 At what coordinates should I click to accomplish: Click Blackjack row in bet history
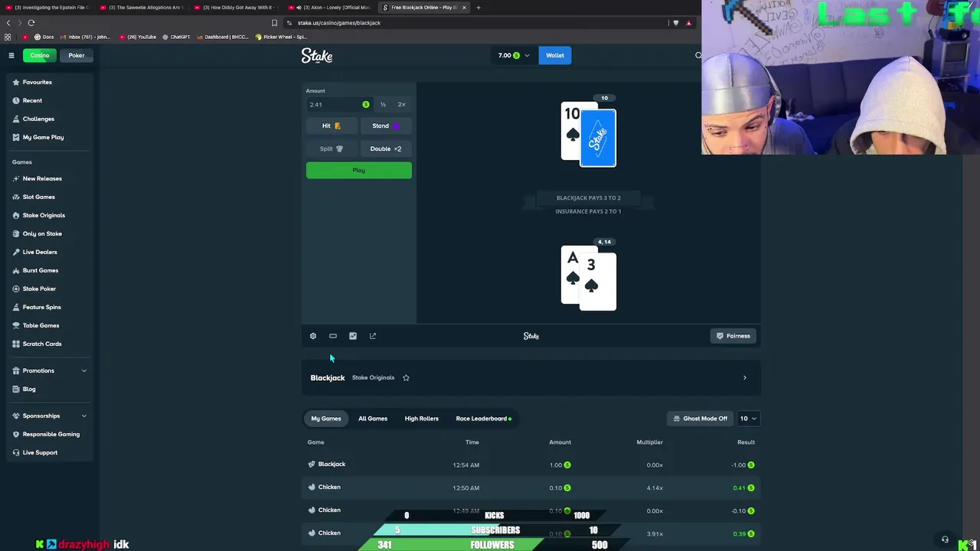(531, 465)
